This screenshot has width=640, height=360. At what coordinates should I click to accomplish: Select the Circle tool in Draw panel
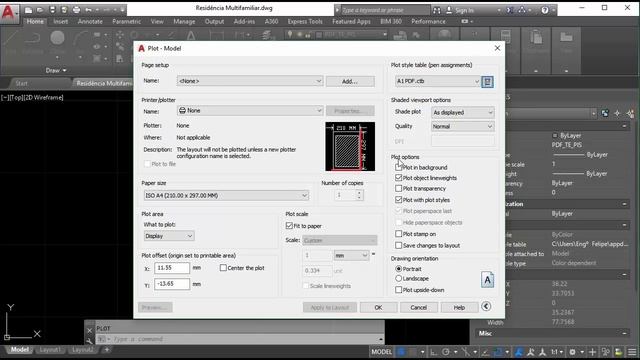(x=57, y=39)
